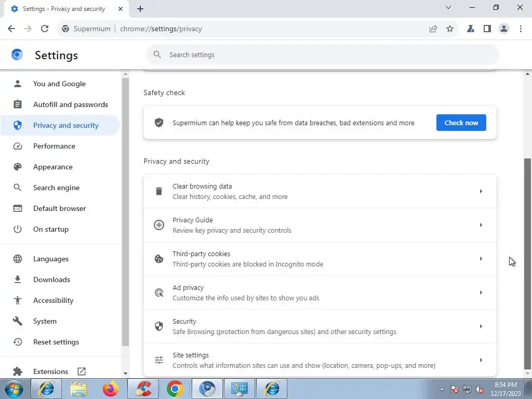
Task: Click the Ad privacy target icon
Action: tap(159, 292)
